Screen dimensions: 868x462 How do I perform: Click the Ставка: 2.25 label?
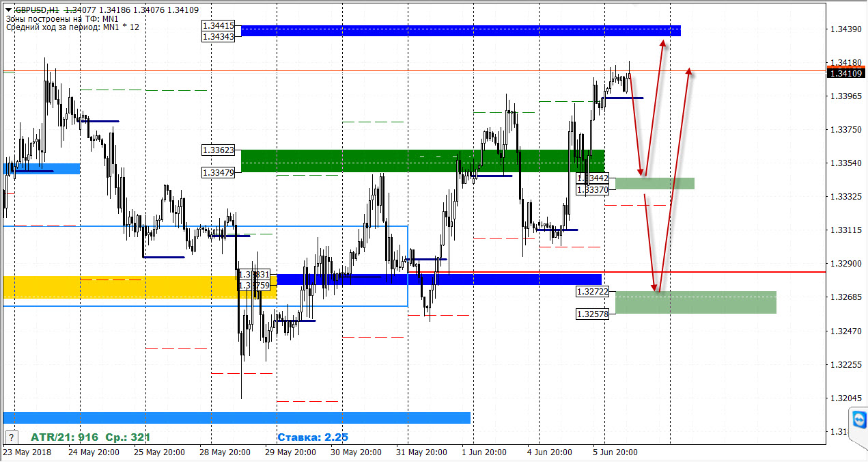313,437
